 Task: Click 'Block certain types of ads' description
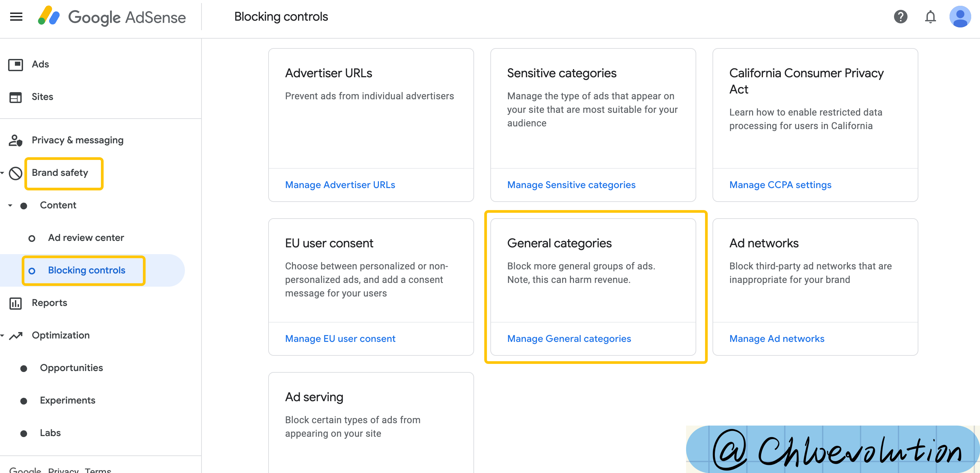point(353,427)
